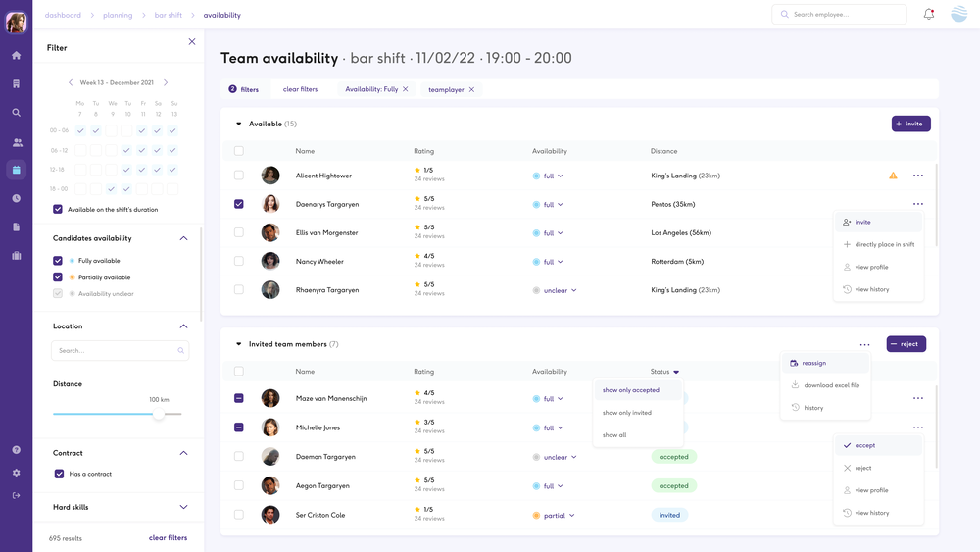Image resolution: width=980 pixels, height=552 pixels.
Task: Open three-dot menu for Maze van Manenschijn
Action: 917,399
